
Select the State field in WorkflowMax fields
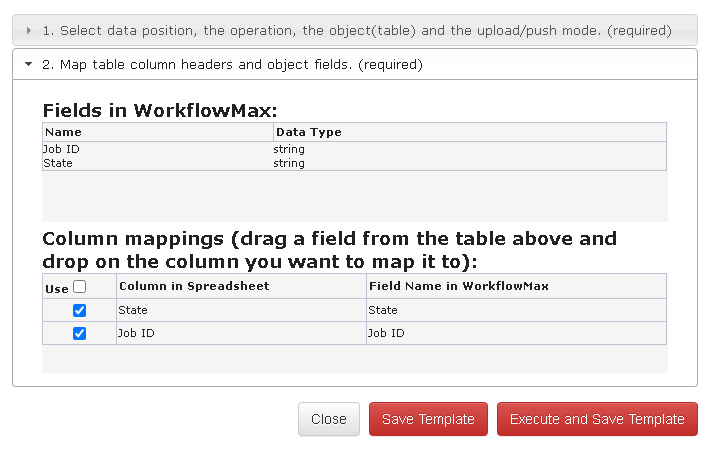point(354,163)
